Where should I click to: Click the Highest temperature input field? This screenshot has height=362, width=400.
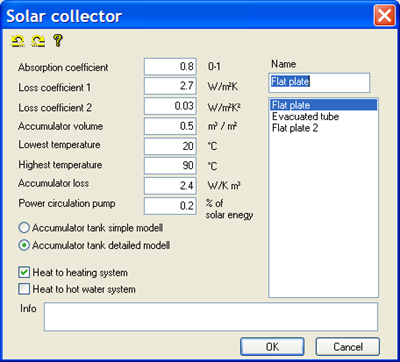pos(170,166)
